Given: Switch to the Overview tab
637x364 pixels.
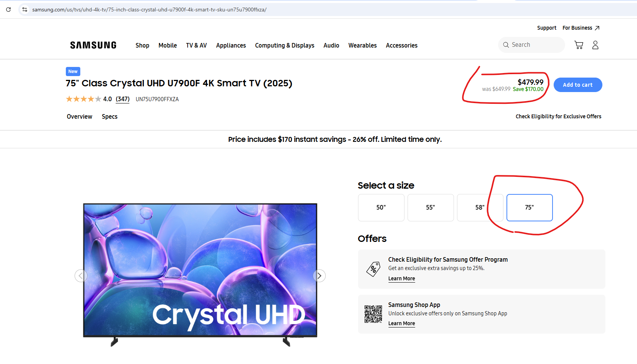Looking at the screenshot, I should [x=80, y=117].
